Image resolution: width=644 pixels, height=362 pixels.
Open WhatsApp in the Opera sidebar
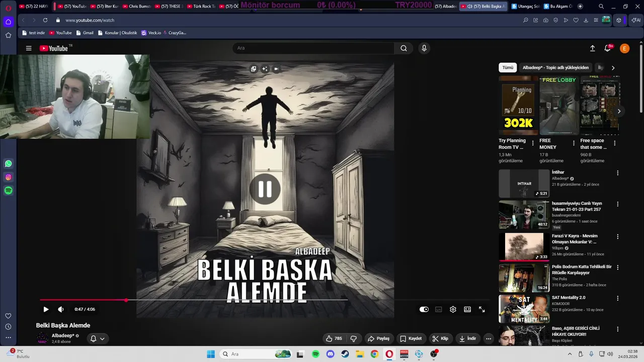pyautogui.click(x=8, y=163)
